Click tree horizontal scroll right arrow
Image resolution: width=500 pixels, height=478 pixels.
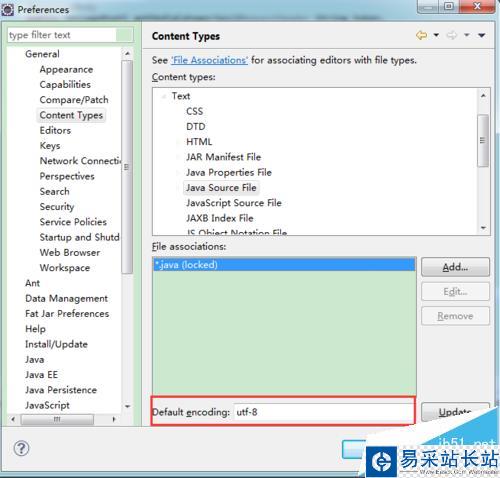point(114,419)
